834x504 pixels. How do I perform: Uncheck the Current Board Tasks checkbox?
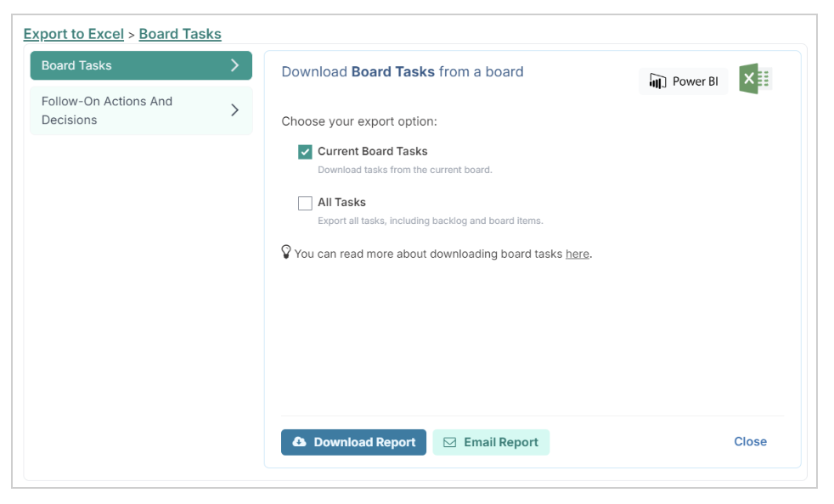click(305, 152)
